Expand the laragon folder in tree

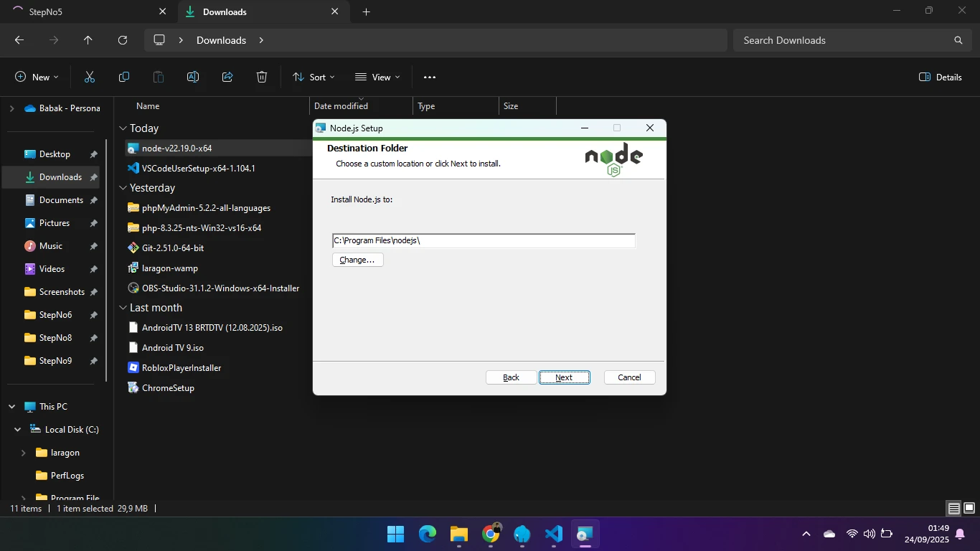coord(24,453)
